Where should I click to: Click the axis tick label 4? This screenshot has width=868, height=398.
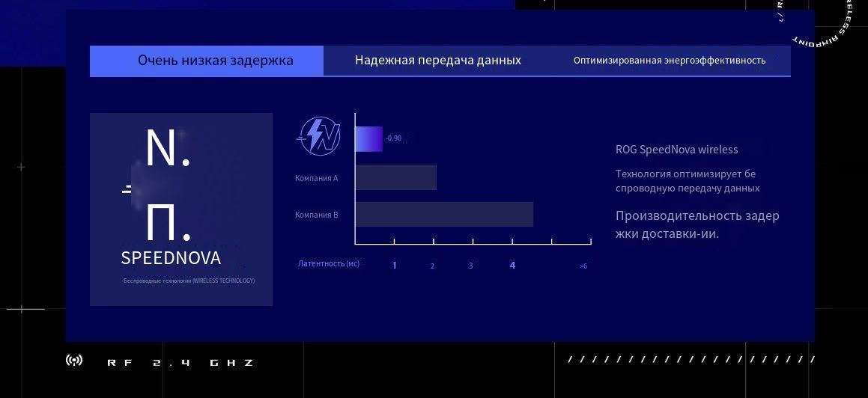click(x=512, y=266)
